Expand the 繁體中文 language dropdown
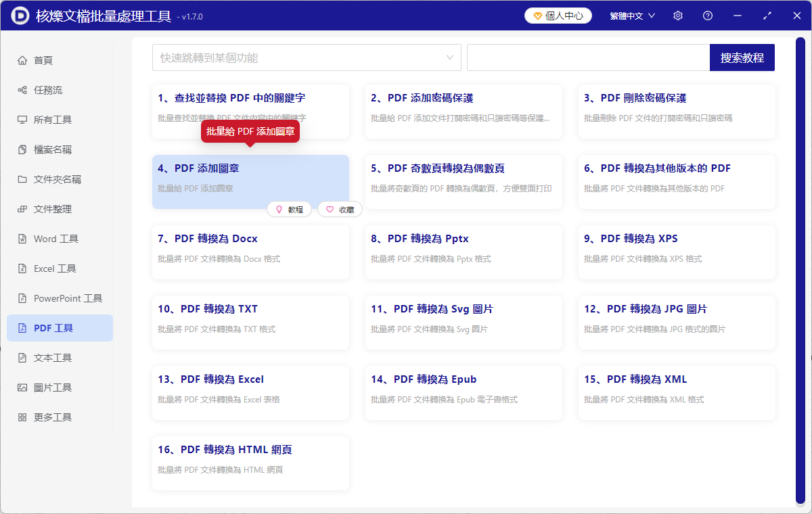 pyautogui.click(x=631, y=15)
